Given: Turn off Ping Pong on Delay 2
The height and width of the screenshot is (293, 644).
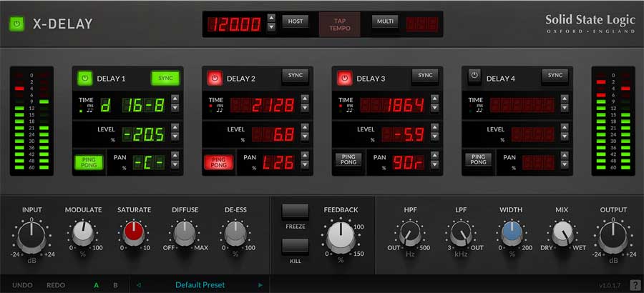Looking at the screenshot, I should [x=218, y=162].
